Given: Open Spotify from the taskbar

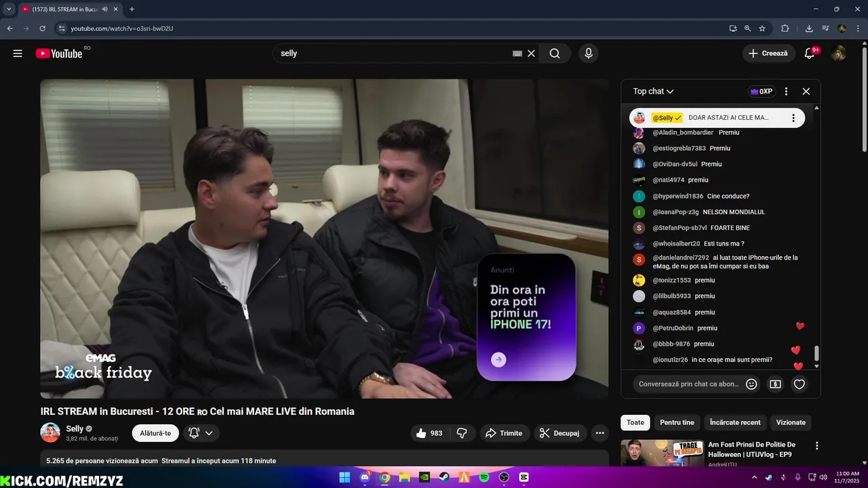Looking at the screenshot, I should (x=484, y=477).
